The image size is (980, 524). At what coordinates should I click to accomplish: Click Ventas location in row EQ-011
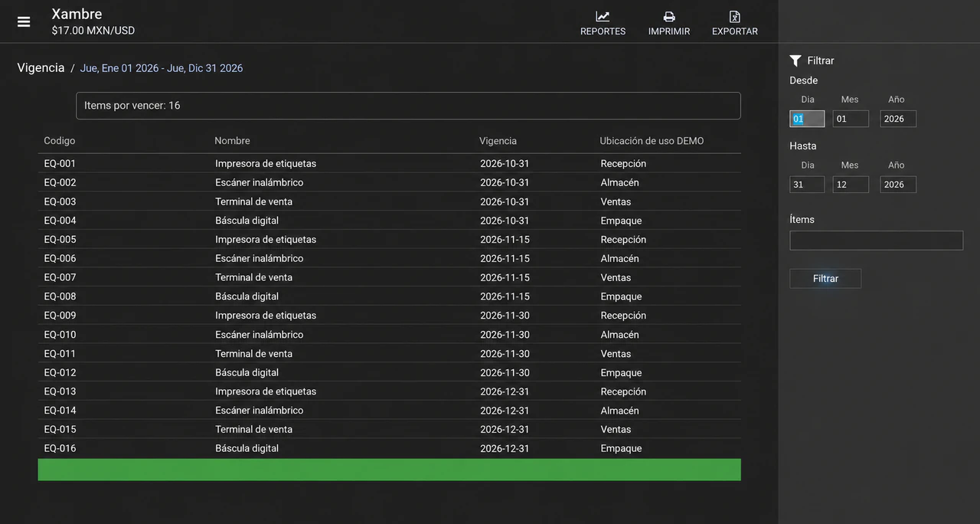tap(616, 353)
